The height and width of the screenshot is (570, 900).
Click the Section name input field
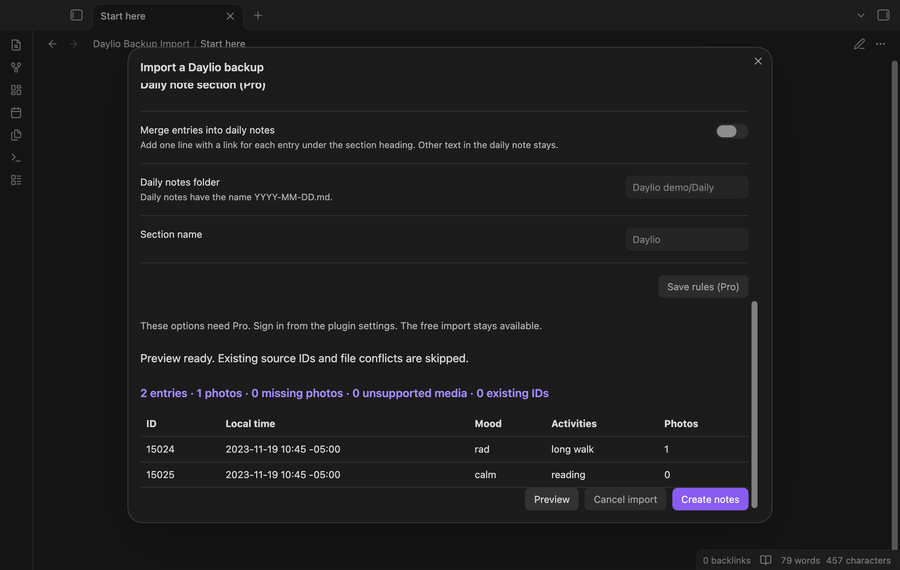tap(687, 239)
